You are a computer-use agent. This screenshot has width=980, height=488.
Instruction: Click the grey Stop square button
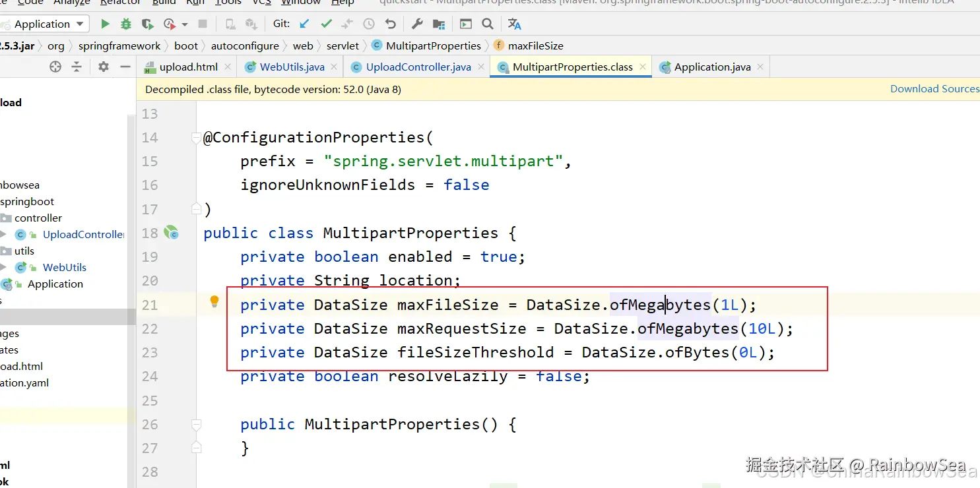coord(203,24)
